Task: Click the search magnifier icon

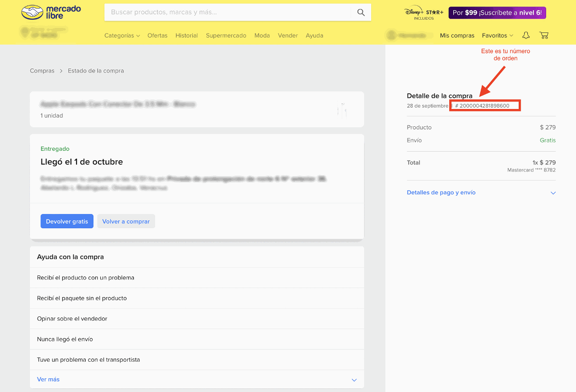Action: click(x=361, y=13)
